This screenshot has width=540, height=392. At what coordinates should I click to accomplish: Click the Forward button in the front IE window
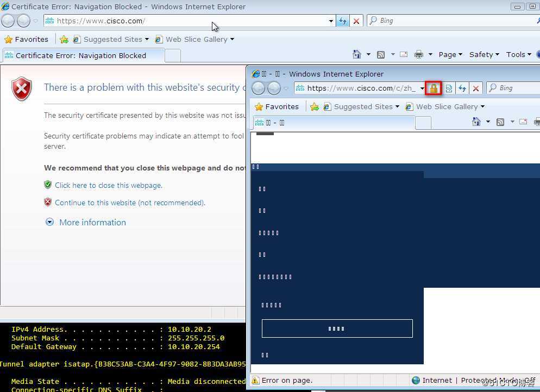click(274, 88)
